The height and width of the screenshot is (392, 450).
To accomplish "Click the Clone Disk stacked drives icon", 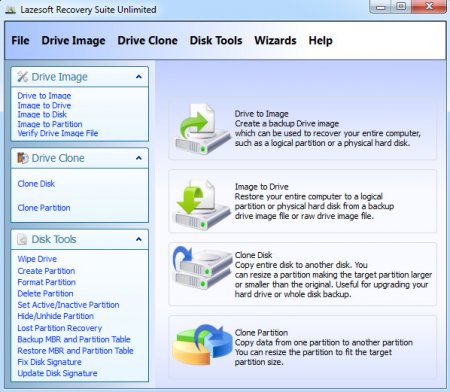I will pos(202,268).
